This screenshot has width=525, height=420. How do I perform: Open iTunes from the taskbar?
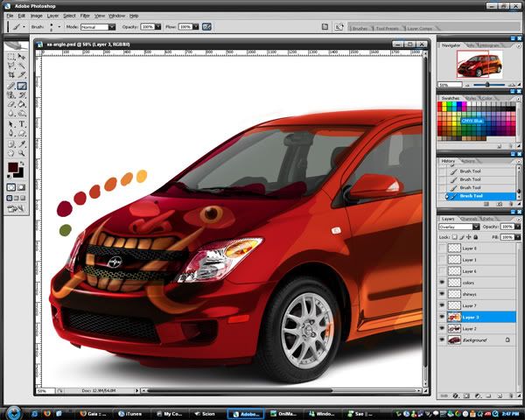coord(130,414)
